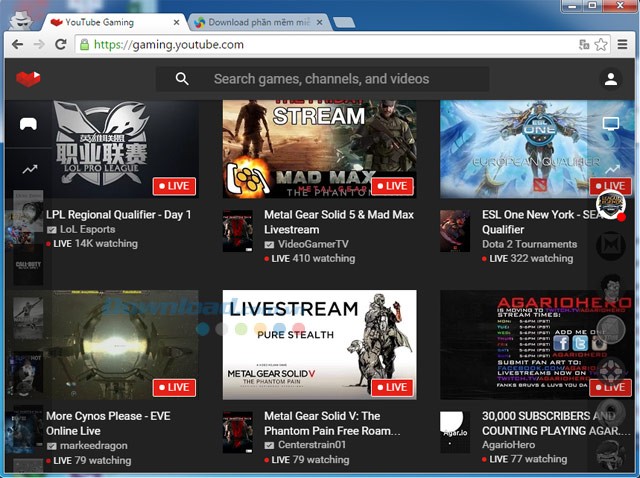
Task: Open More Cynos Please - EVE Online Live title
Action: coord(108,423)
